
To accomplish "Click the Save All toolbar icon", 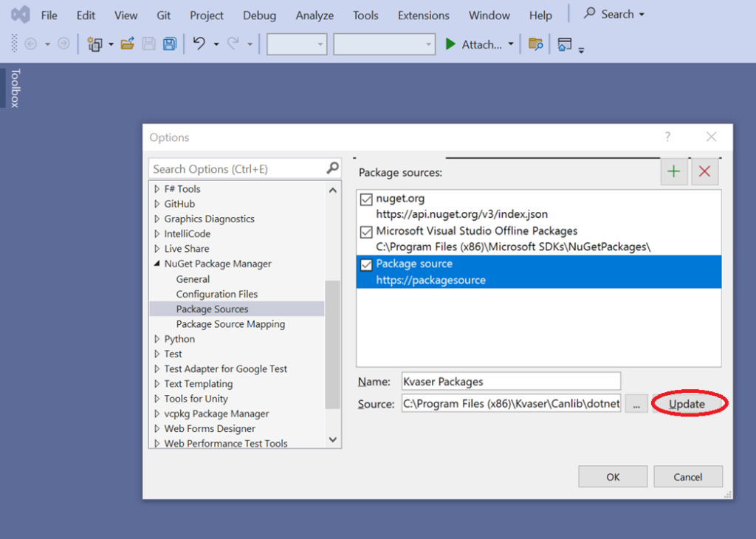I will tap(169, 44).
